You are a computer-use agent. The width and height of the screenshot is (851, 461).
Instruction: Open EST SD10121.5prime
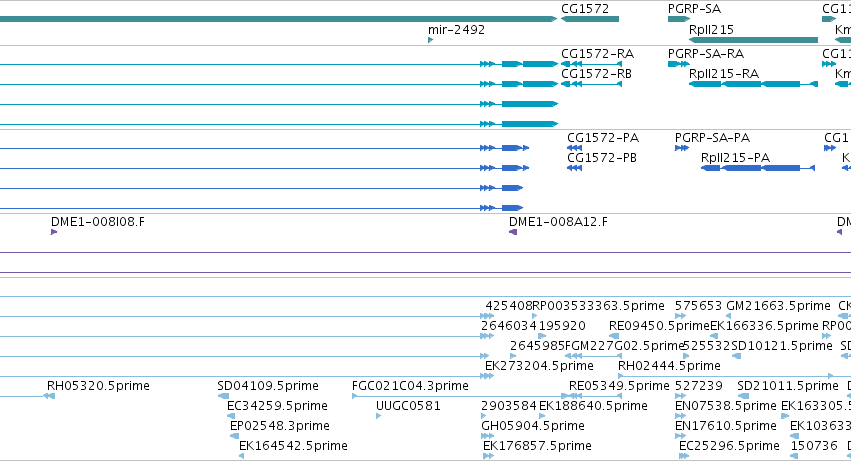click(782, 346)
